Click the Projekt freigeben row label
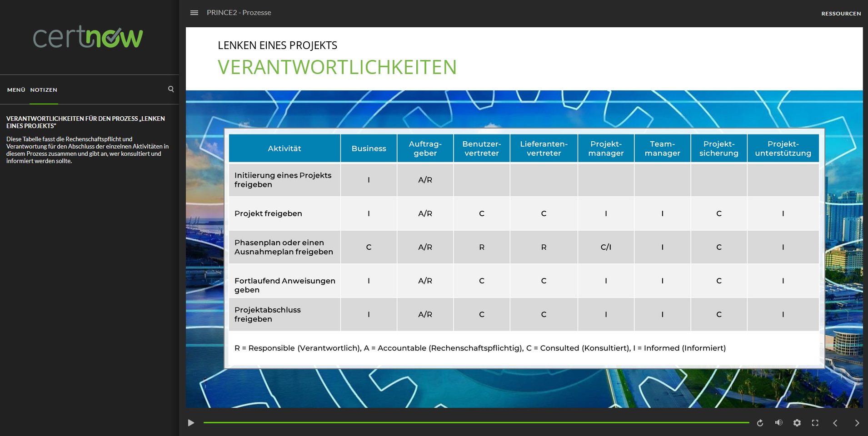This screenshot has height=436, width=868. click(268, 213)
